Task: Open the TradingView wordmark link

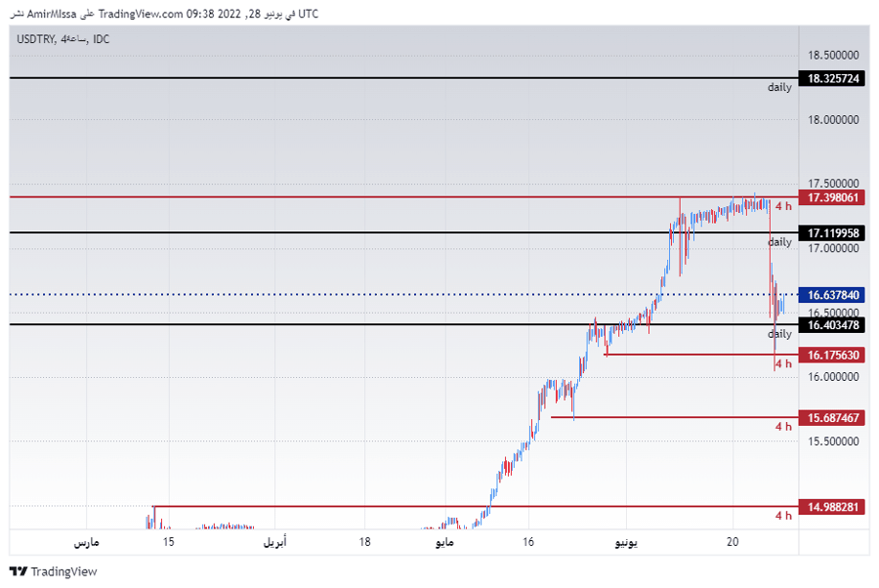Action: pos(63,571)
